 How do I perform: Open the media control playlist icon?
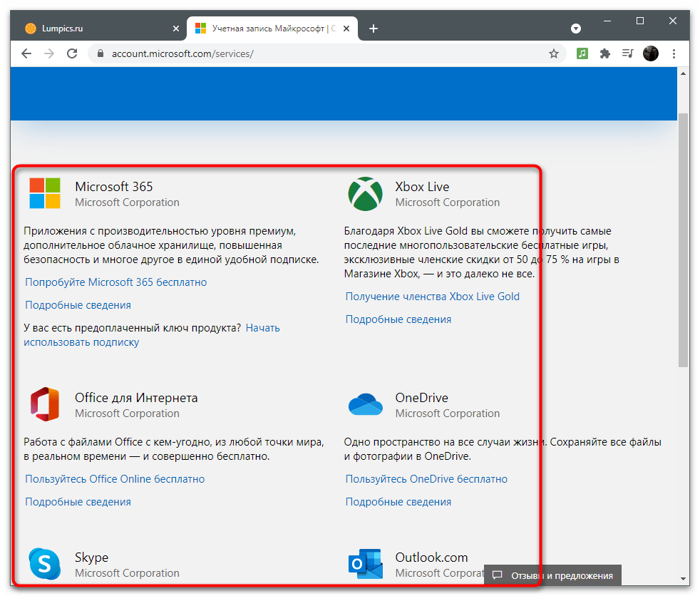628,54
